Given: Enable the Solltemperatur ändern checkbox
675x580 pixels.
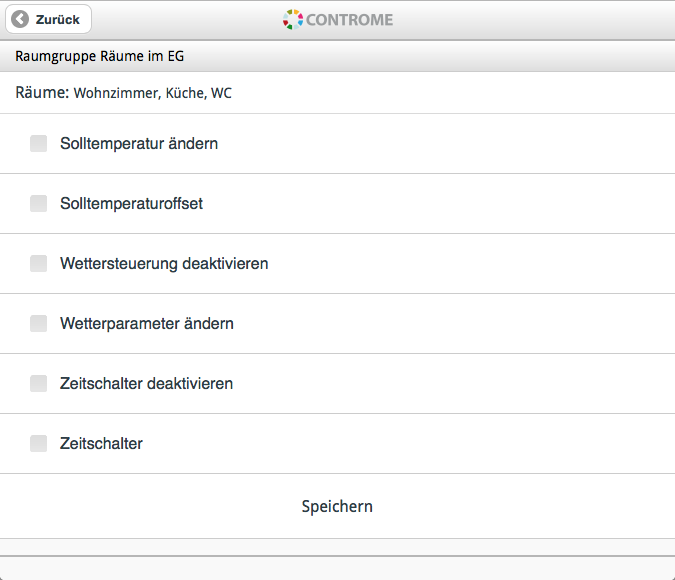Looking at the screenshot, I should pyautogui.click(x=38, y=143).
